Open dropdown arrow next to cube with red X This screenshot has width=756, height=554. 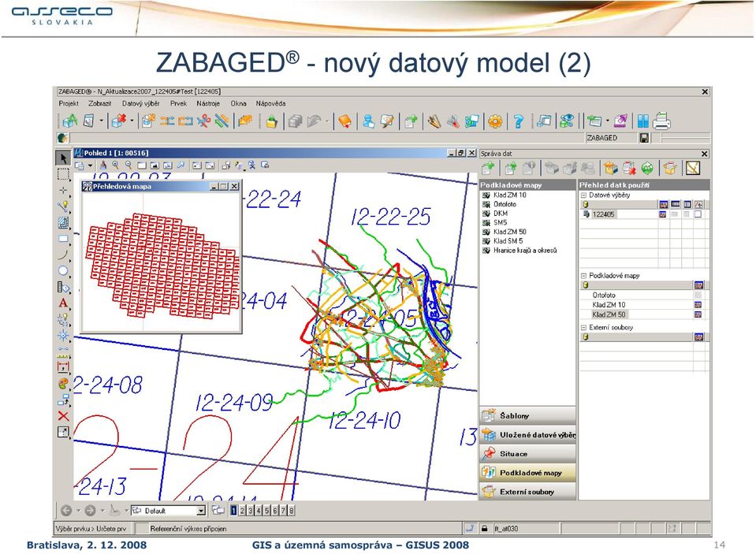pos(131,121)
